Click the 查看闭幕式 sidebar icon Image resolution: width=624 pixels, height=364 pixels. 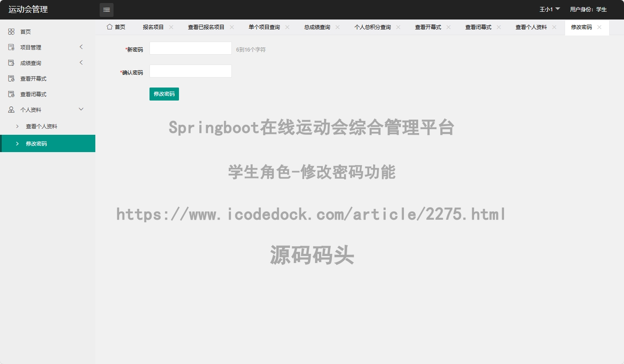pos(11,94)
